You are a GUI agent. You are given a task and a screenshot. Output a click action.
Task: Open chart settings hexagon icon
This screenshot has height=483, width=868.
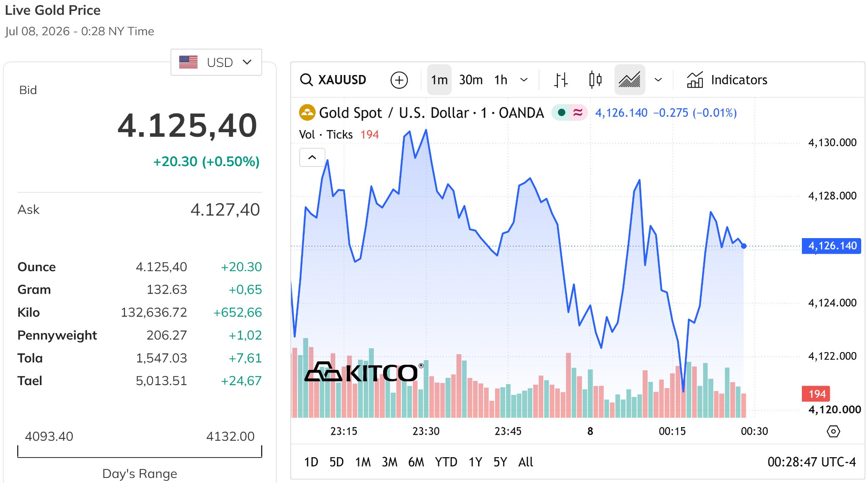[x=833, y=431]
